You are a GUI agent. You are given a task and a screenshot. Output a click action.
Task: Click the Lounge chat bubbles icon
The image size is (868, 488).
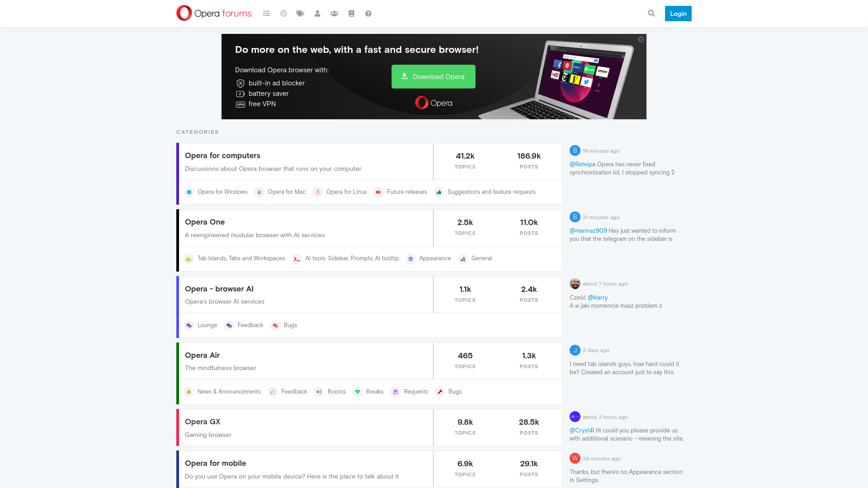(189, 325)
